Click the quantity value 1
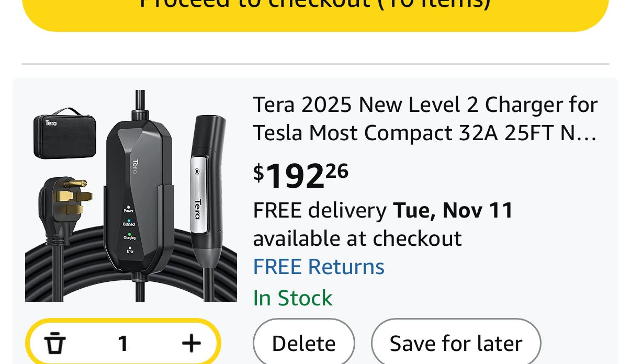 pyautogui.click(x=123, y=344)
